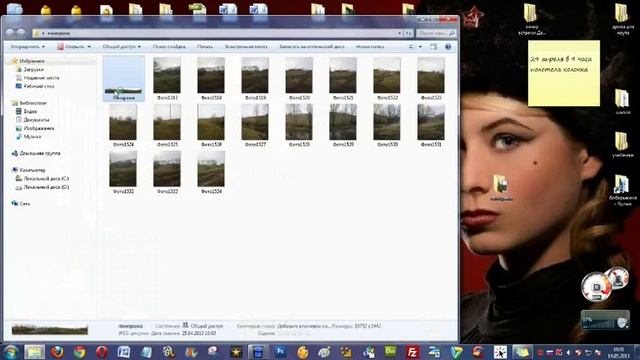
Task: Open Недавние места in sidebar
Action: pyautogui.click(x=37, y=78)
